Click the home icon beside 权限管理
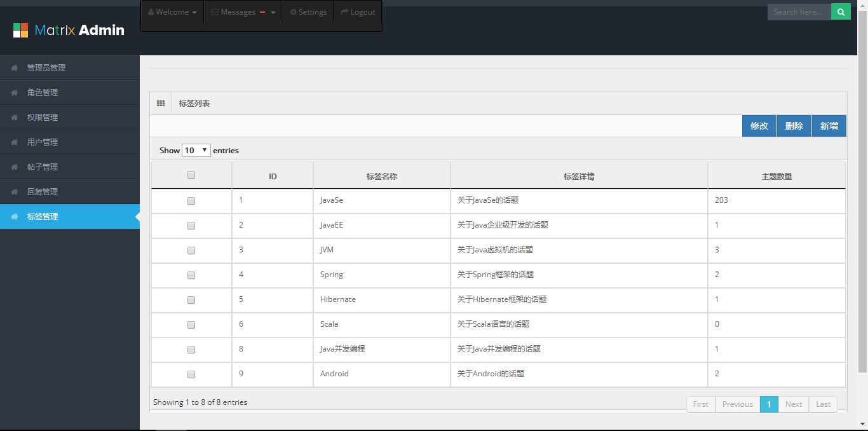This screenshot has width=868, height=431. (14, 117)
